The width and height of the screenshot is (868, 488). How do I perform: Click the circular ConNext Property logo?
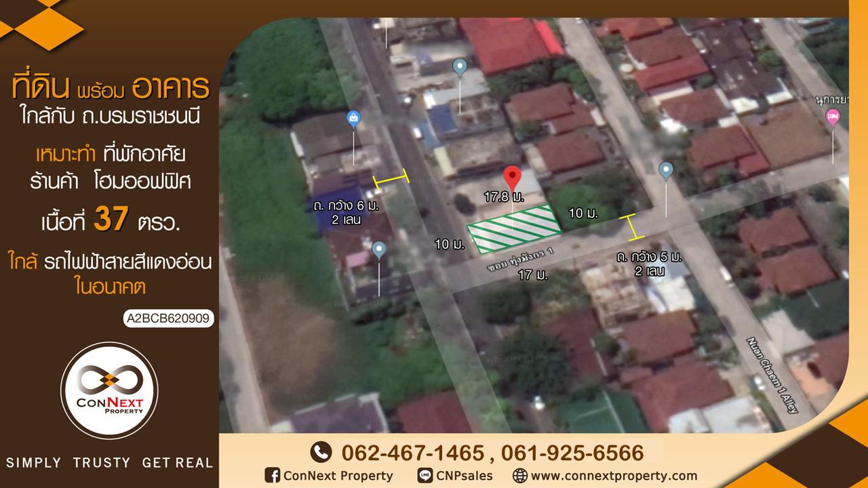(x=109, y=390)
